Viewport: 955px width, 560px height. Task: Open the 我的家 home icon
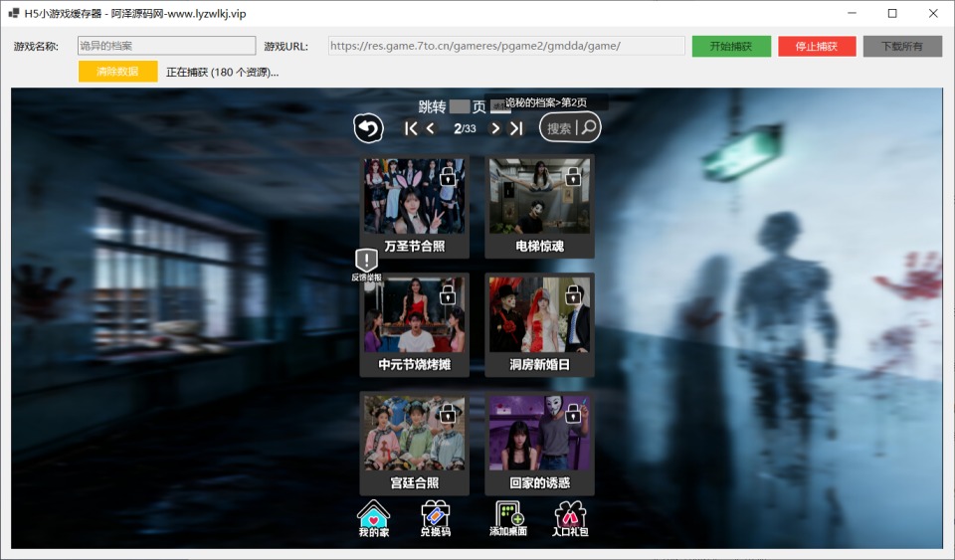374,518
